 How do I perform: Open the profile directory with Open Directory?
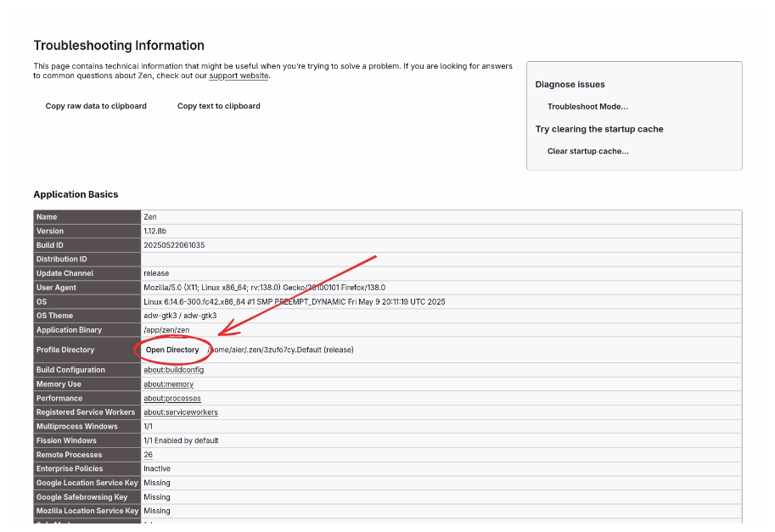[x=172, y=350]
